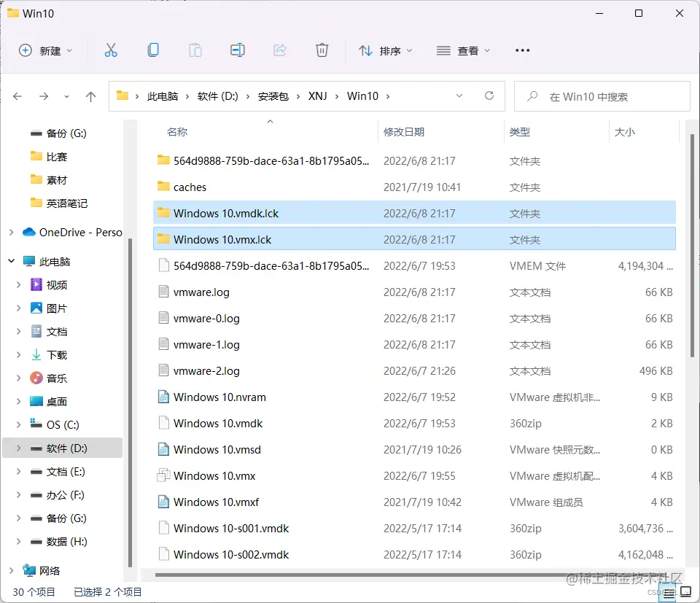The width and height of the screenshot is (700, 603).
Task: Click the Share icon in toolbar
Action: [280, 50]
